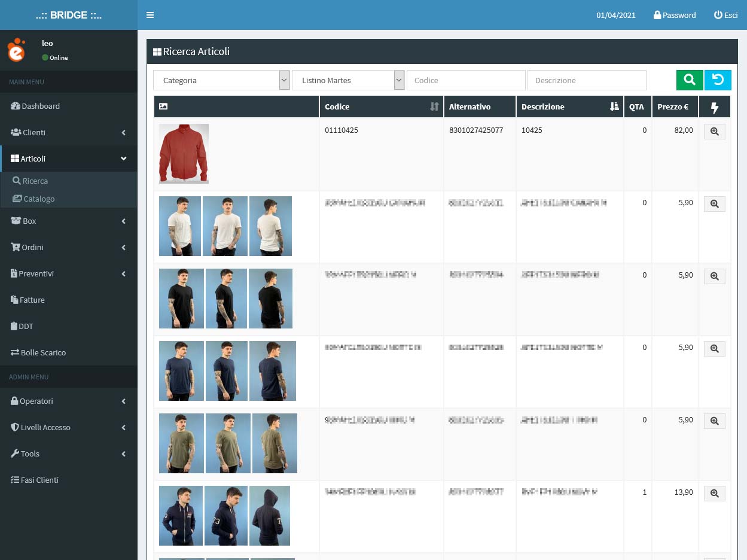This screenshot has height=560, width=747.
Task: Open details for the navy t-shirt row
Action: (714, 349)
